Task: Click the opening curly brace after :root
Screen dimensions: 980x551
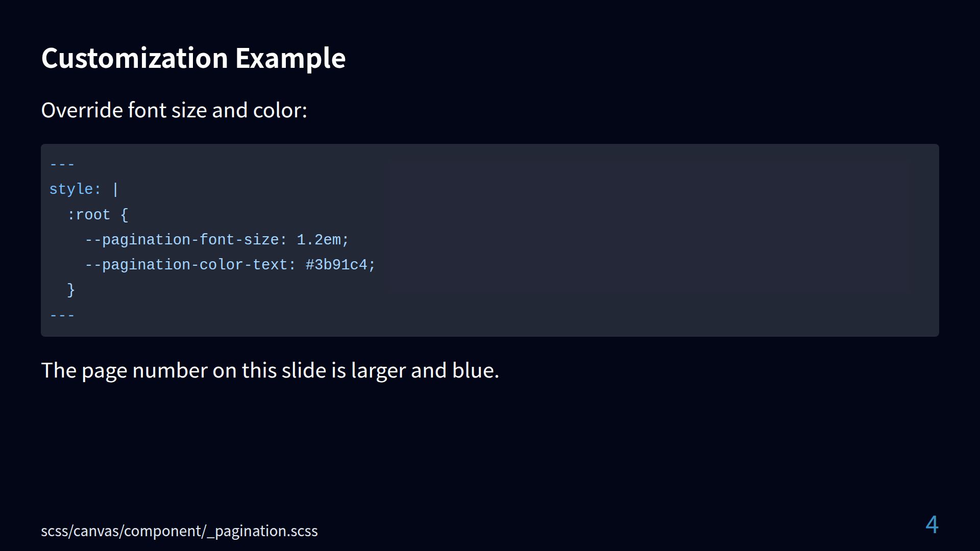Action: (x=124, y=215)
